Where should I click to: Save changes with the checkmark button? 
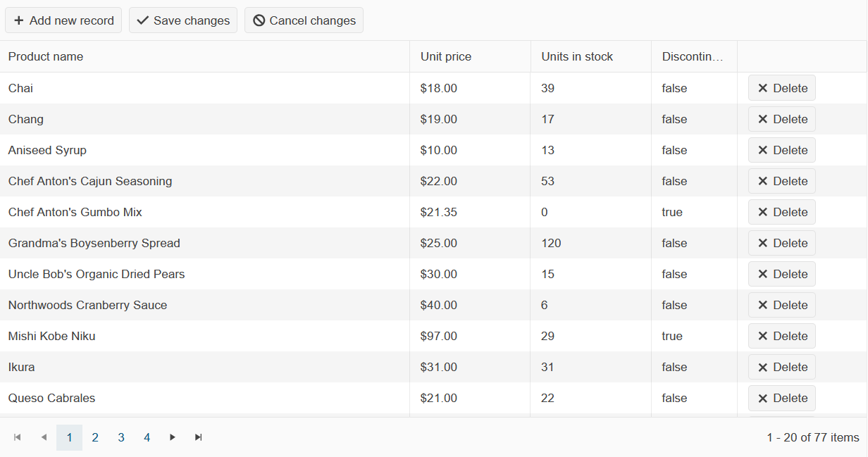coord(183,20)
